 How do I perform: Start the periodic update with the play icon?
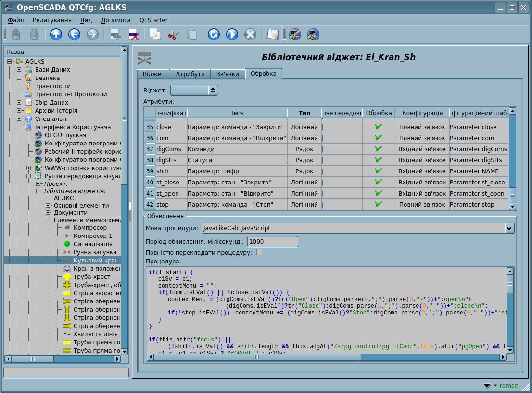click(x=232, y=35)
